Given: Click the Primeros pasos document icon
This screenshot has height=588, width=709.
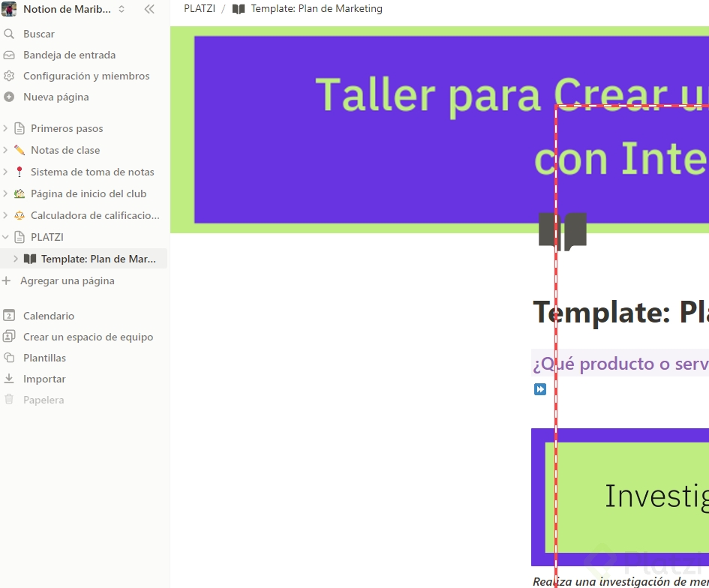Looking at the screenshot, I should click(x=20, y=128).
